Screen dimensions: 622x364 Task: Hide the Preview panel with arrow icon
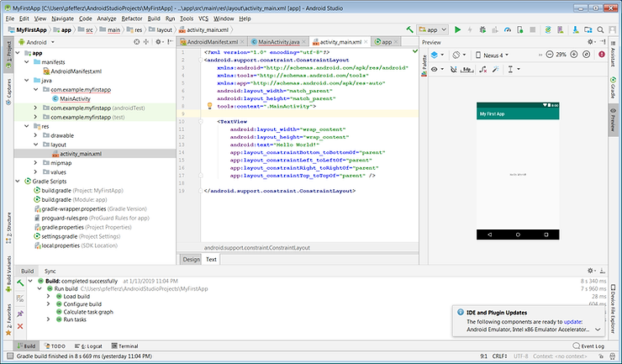pyautogui.click(x=603, y=42)
